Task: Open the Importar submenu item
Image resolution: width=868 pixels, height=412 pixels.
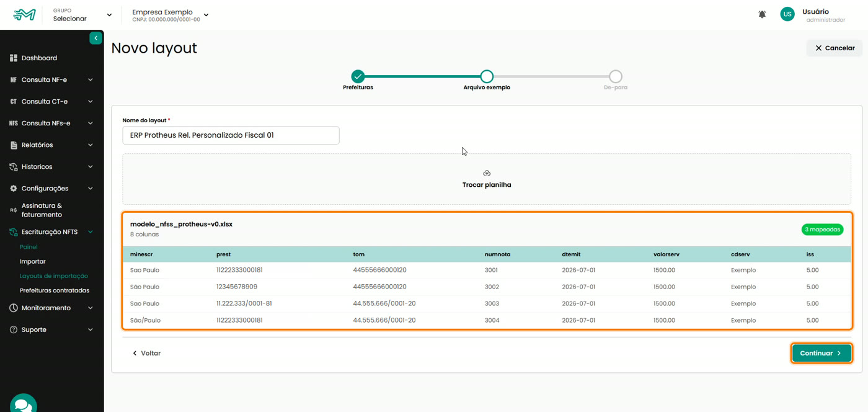Action: tap(33, 262)
